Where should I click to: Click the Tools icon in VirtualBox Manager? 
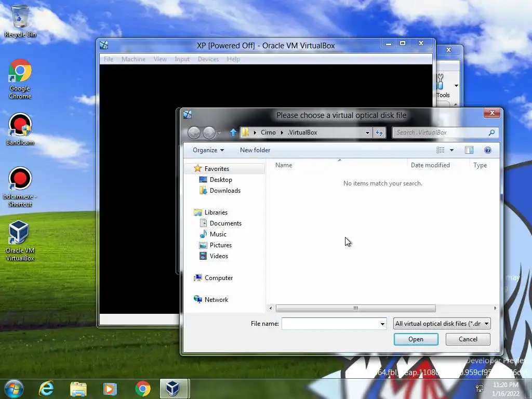pyautogui.click(x=441, y=82)
